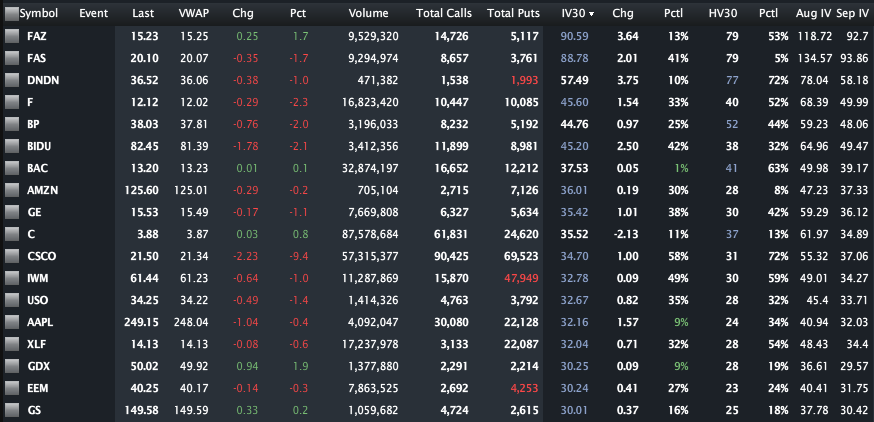Sort by the Sep IV column header
Screen dimensions: 874x422
coord(852,14)
